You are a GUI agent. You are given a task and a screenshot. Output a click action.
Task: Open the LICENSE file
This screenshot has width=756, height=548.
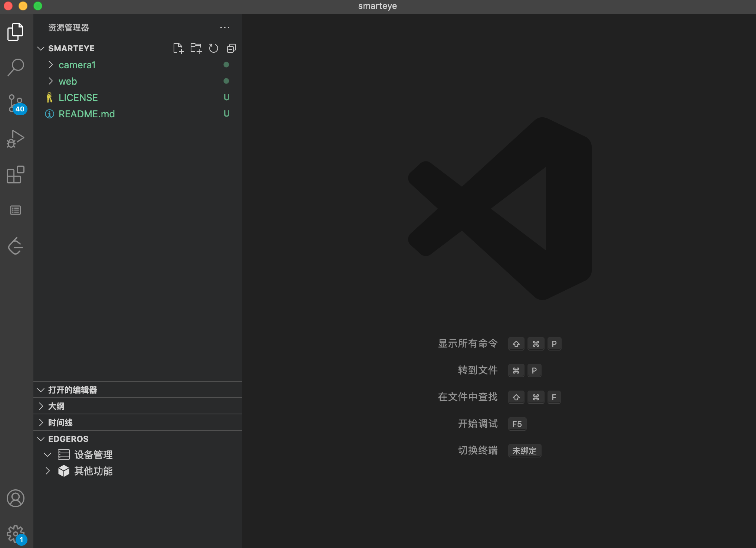(78, 98)
